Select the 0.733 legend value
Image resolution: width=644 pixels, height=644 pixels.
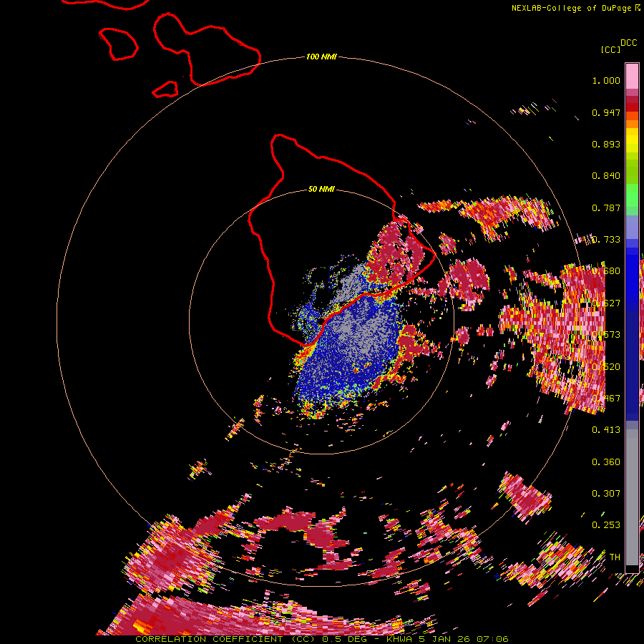click(606, 240)
